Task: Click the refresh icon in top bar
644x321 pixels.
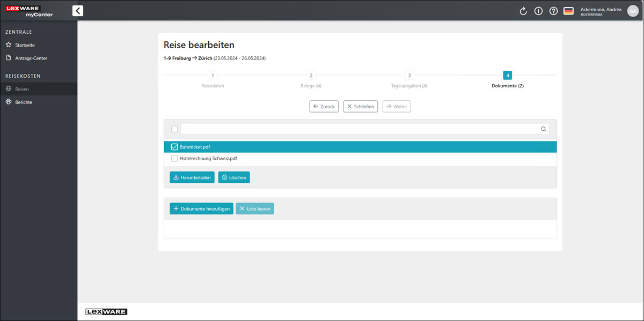Action: tap(523, 11)
